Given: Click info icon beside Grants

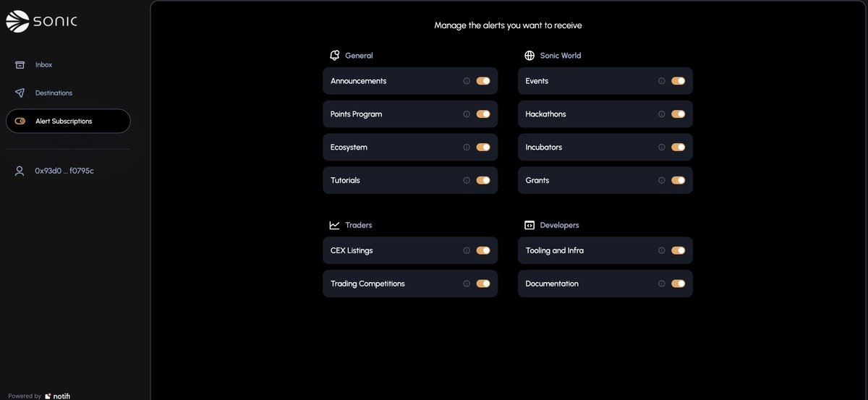Looking at the screenshot, I should coord(661,181).
